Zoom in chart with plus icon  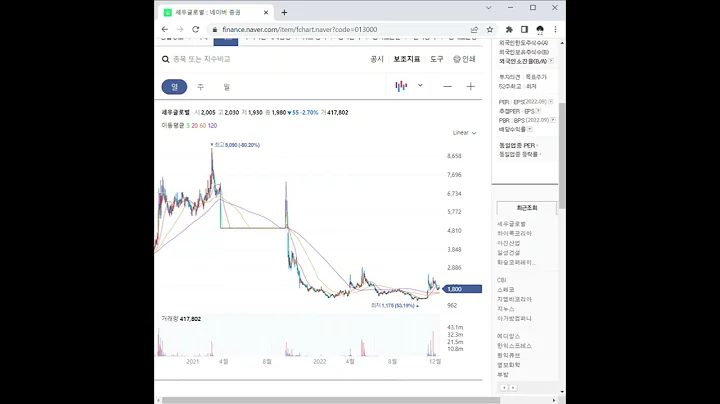[471, 86]
